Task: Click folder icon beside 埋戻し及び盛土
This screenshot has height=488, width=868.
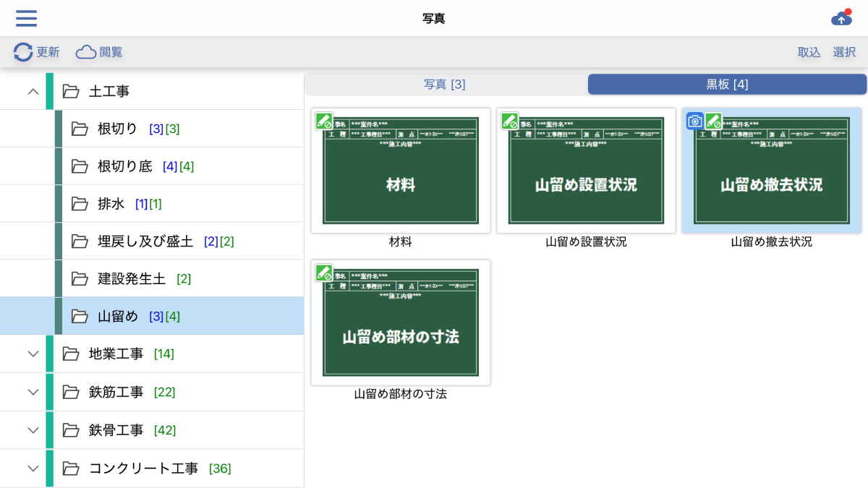Action: coord(80,241)
